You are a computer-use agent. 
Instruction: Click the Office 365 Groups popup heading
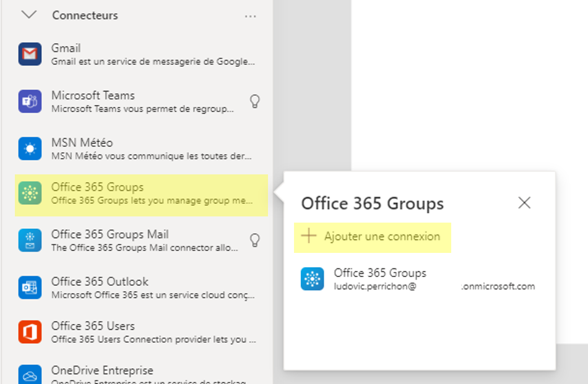point(373,203)
